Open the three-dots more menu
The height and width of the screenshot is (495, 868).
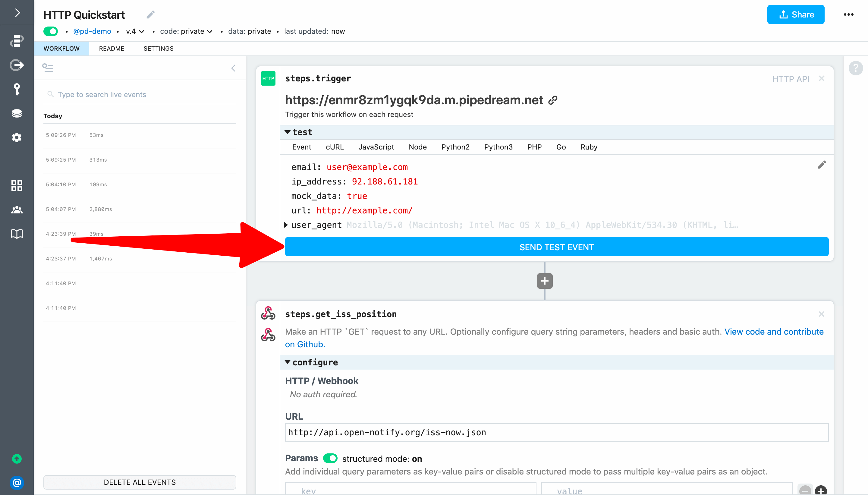(x=848, y=14)
